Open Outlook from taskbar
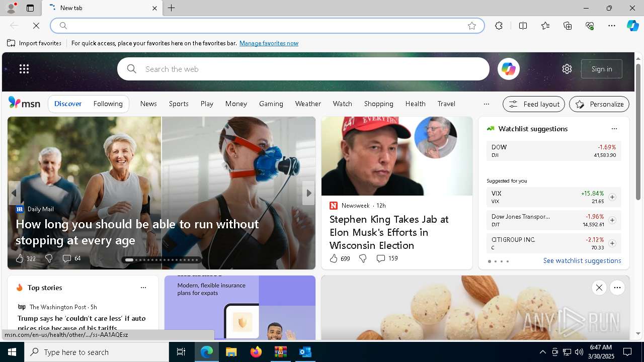The image size is (644, 362). [305, 352]
